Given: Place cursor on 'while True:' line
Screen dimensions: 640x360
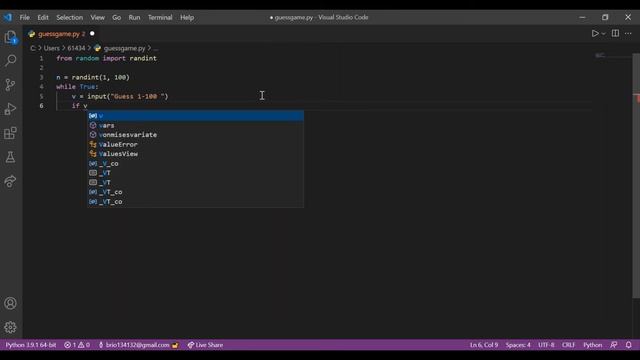Looking at the screenshot, I should click(x=77, y=87).
